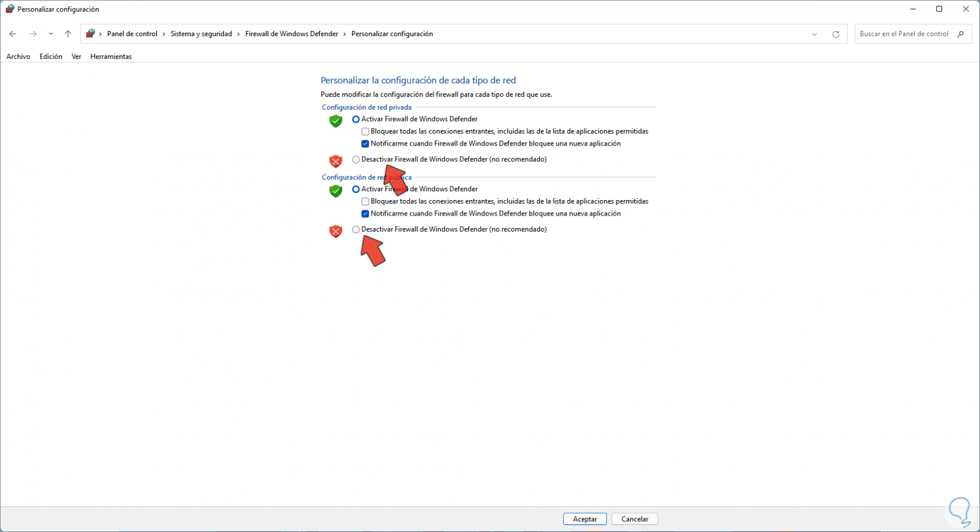The image size is (980, 532).
Task: Click the window title bar app icon
Action: point(10,9)
